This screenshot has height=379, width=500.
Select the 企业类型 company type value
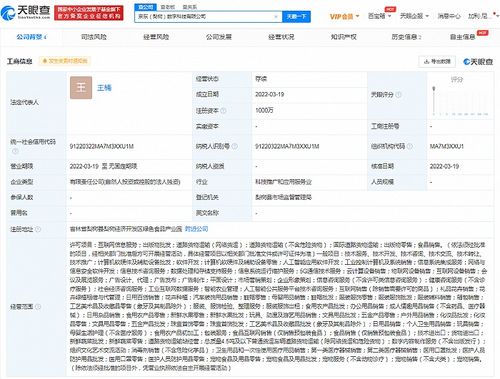[x=125, y=182]
